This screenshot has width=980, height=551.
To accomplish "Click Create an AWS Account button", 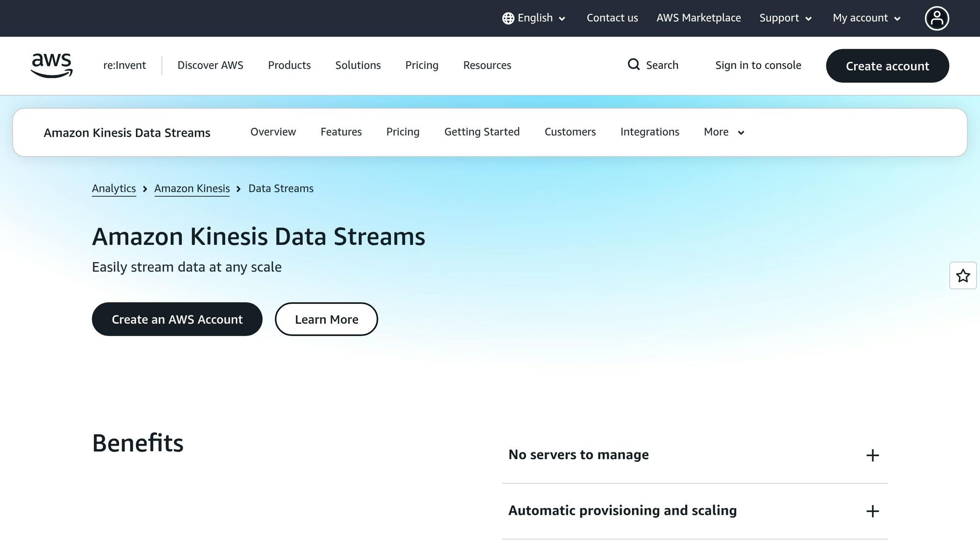I will coord(177,319).
